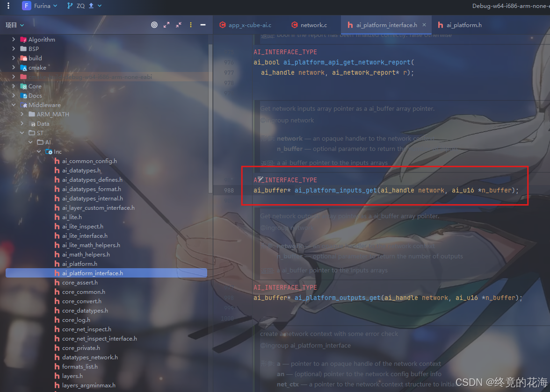
Task: Close the ai_platform_interface.h tab
Action: [424, 25]
